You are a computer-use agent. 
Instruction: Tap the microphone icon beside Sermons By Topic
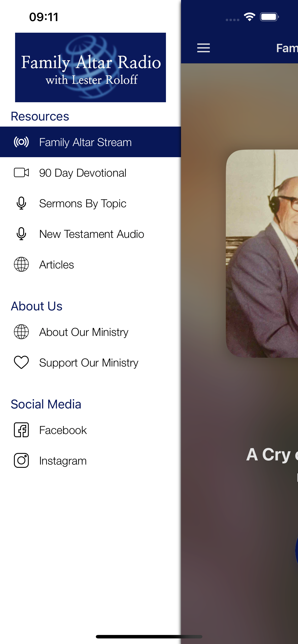click(21, 203)
